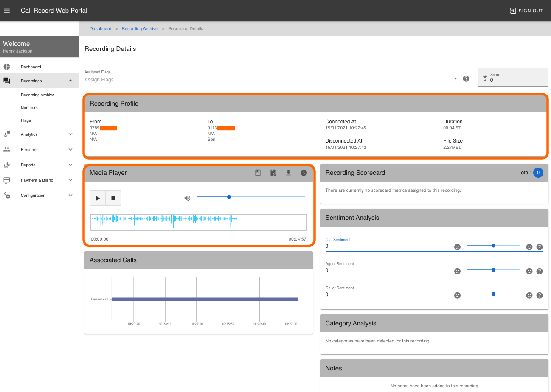Viewport: 551px width, 392px height.
Task: Click the Score field
Action: (x=513, y=78)
